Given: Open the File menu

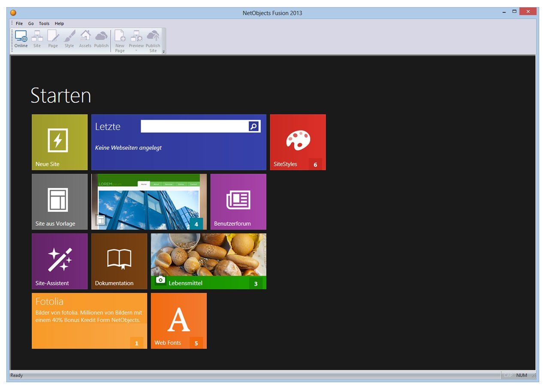Looking at the screenshot, I should click(19, 24).
